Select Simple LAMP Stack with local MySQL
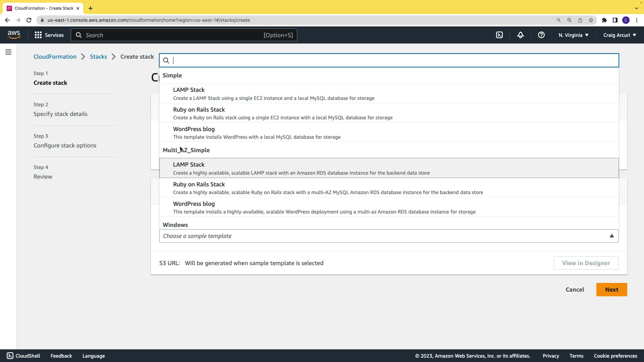 pos(273,94)
